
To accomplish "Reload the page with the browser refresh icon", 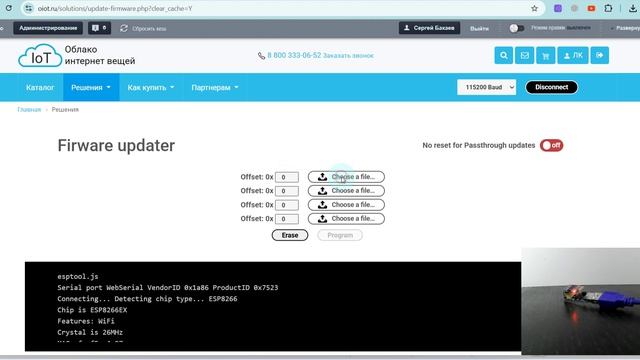I will point(9,8).
